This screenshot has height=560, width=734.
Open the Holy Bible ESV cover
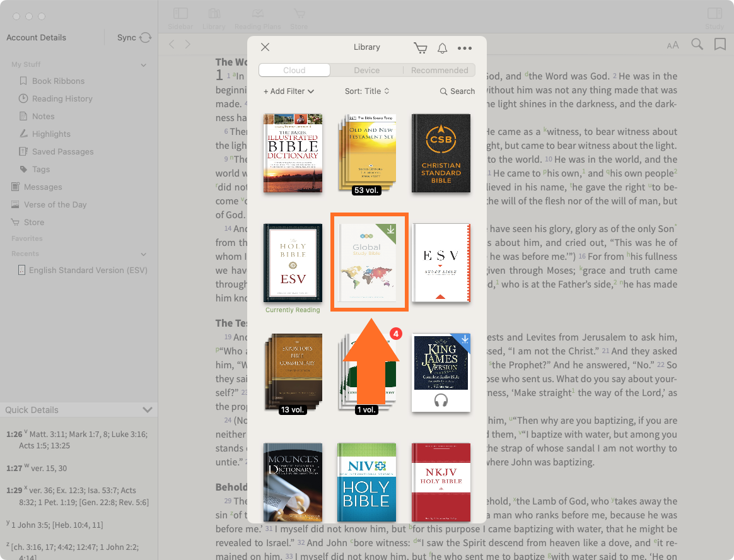click(x=293, y=263)
